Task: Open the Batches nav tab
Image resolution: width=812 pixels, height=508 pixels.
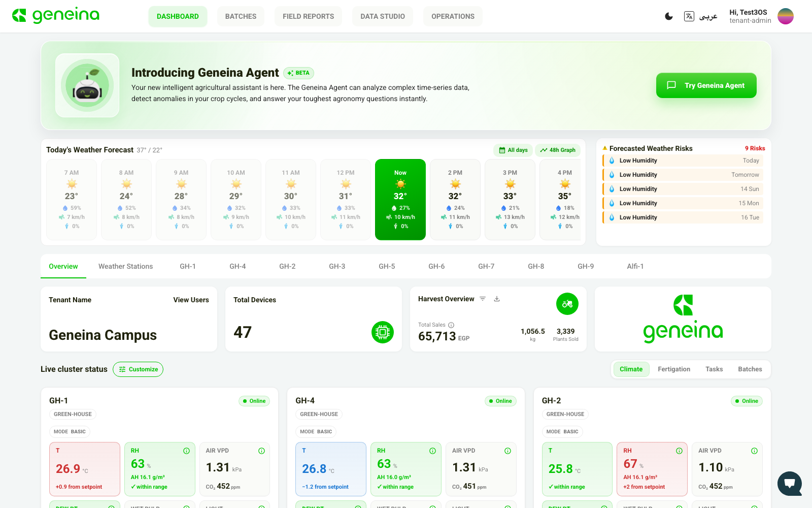Action: click(241, 16)
